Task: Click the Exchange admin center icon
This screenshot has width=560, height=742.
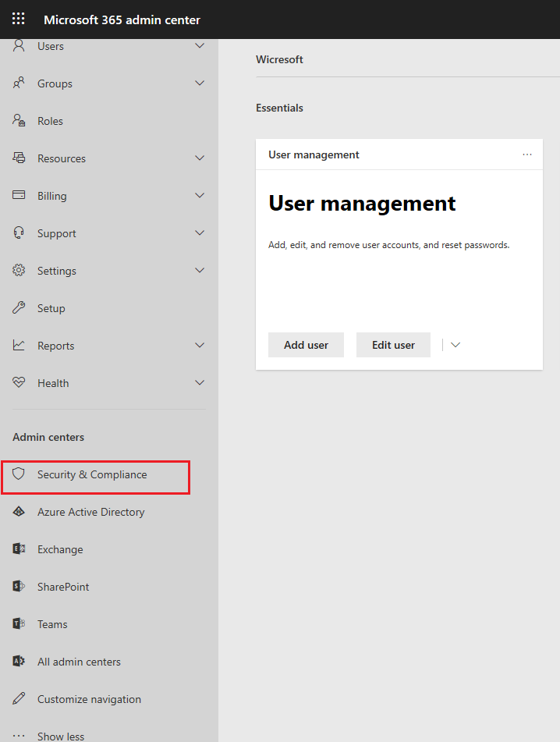Action: click(x=19, y=549)
